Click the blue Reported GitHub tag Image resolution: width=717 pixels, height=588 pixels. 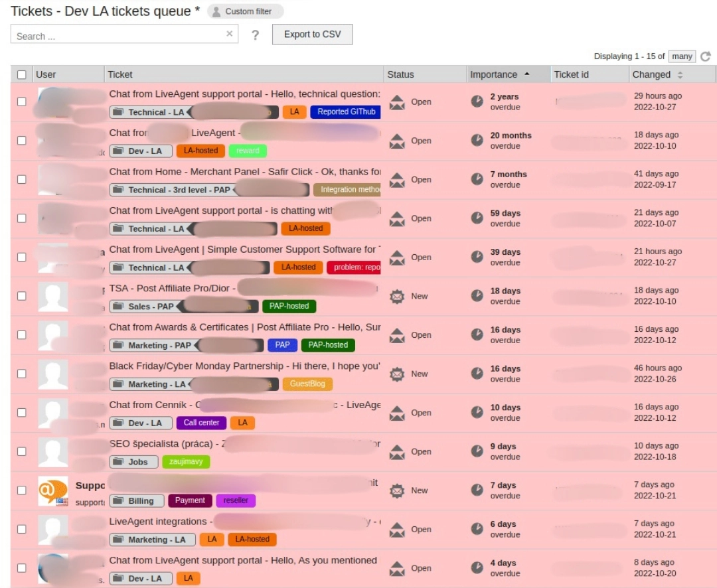point(346,112)
